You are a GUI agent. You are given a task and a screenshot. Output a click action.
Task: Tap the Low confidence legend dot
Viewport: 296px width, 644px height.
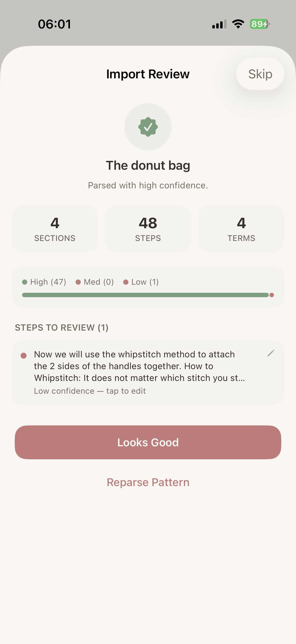[x=126, y=282]
